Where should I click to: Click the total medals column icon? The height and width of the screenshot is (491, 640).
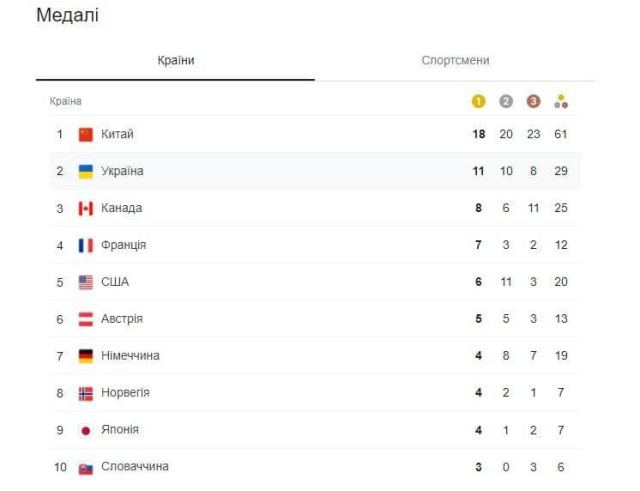click(x=561, y=101)
